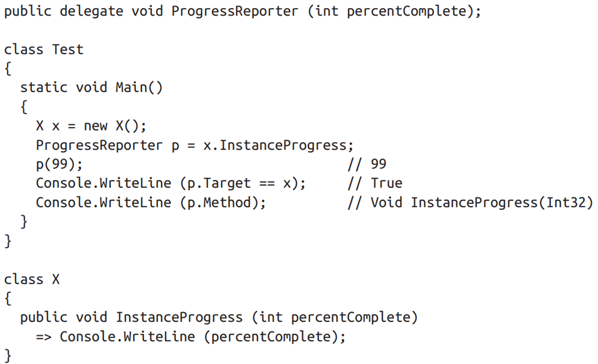Click the '// 99' comment
Image resolution: width=598 pixels, height=364 pixels.
[367, 164]
